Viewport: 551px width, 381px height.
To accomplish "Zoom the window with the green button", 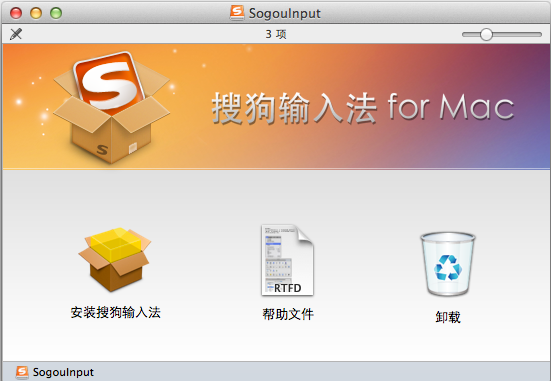I will point(56,13).
